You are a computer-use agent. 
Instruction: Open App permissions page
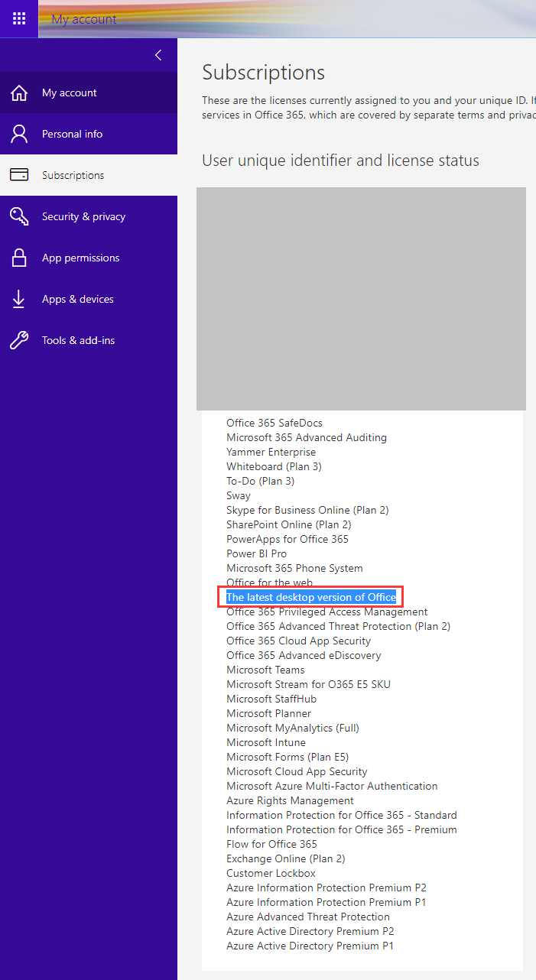pos(89,258)
